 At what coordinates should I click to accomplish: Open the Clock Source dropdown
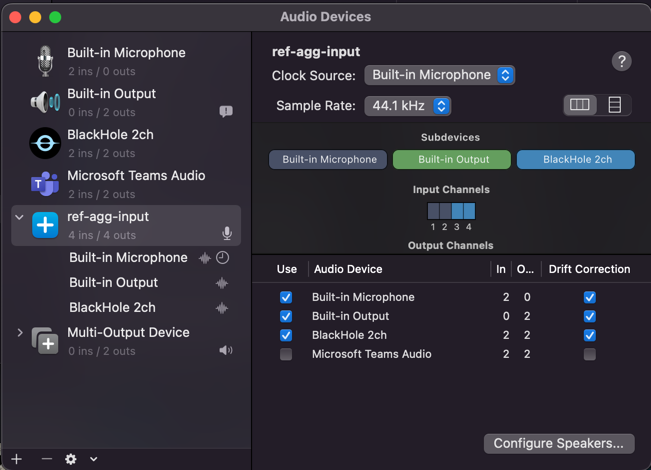pos(439,75)
